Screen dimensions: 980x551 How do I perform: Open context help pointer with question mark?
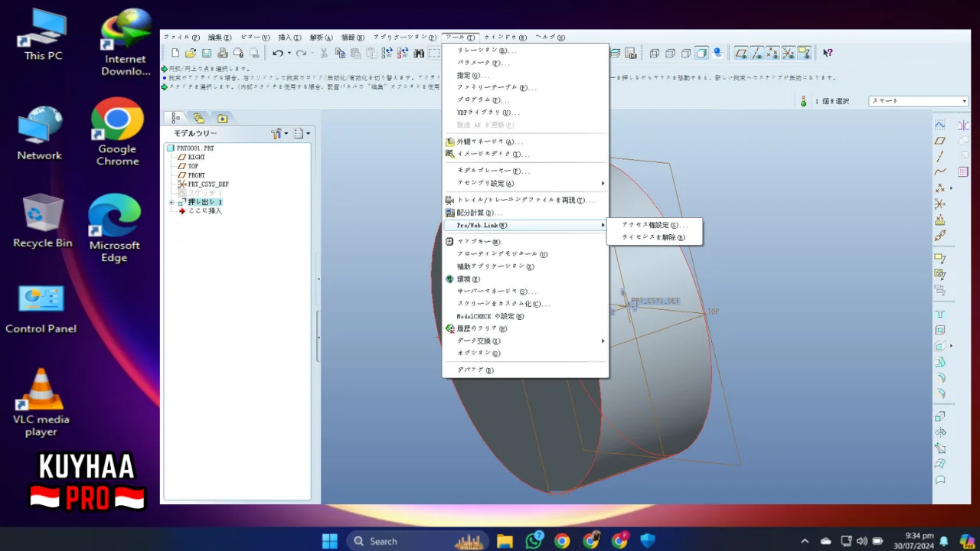point(828,53)
